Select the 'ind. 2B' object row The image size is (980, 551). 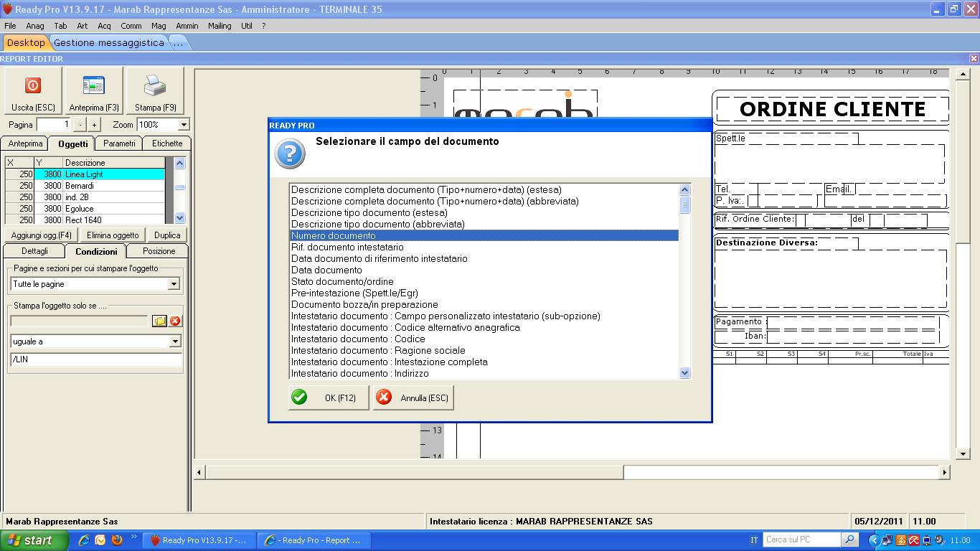[85, 197]
